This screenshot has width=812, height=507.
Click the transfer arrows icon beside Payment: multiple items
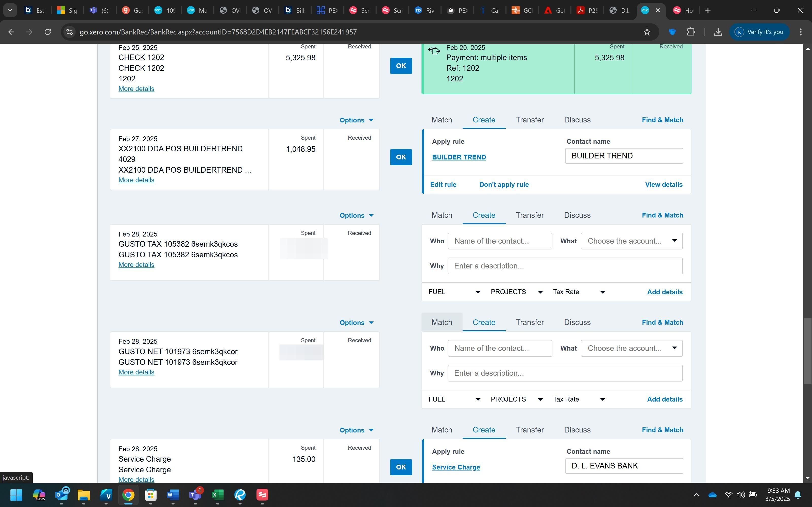pyautogui.click(x=434, y=51)
